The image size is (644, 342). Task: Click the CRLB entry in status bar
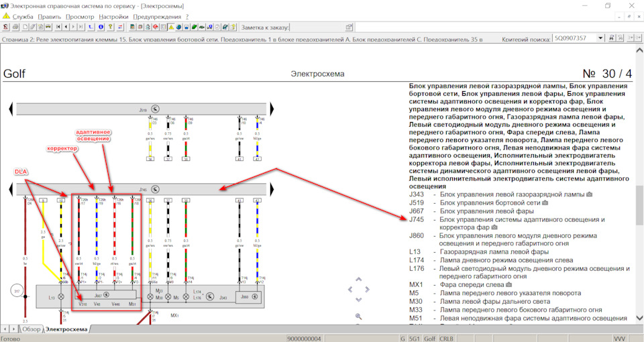446,339
